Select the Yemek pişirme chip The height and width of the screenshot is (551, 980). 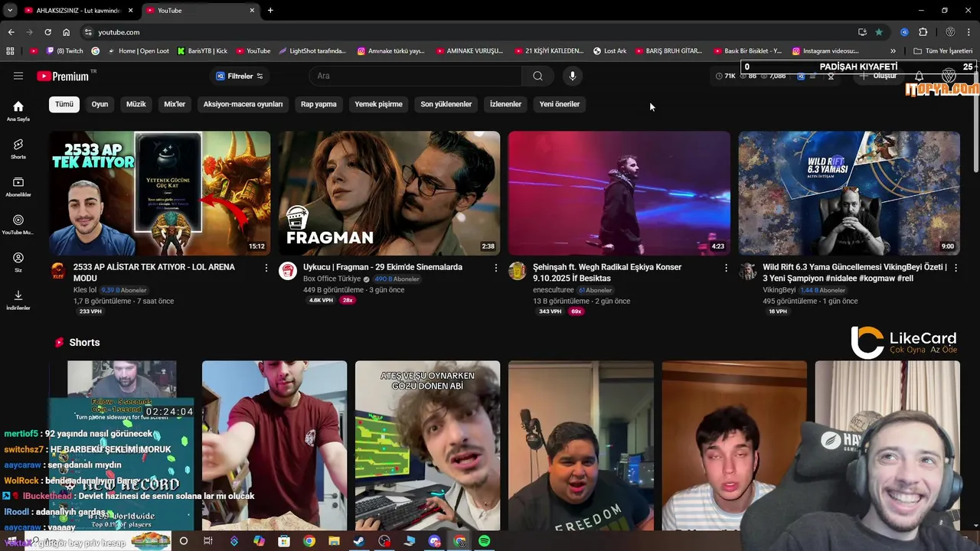(378, 104)
